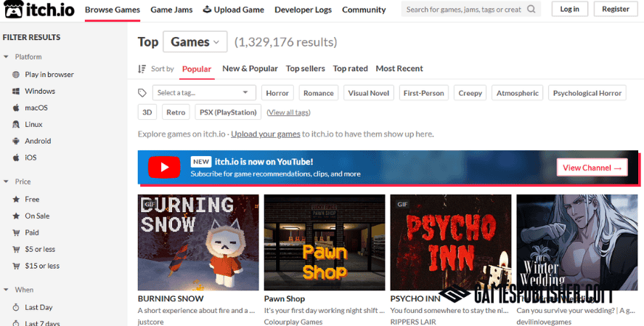644x326 pixels.
Task: Click the BURNING SNOW title link
Action: pos(171,298)
